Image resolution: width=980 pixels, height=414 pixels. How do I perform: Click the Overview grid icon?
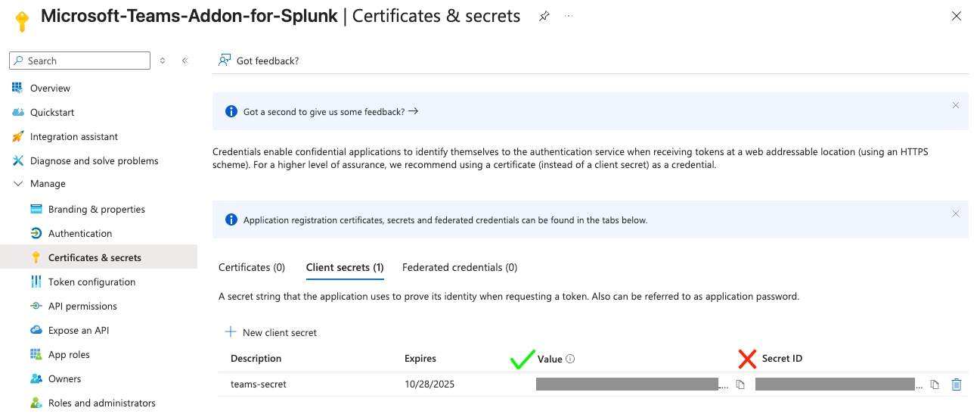pyautogui.click(x=17, y=88)
